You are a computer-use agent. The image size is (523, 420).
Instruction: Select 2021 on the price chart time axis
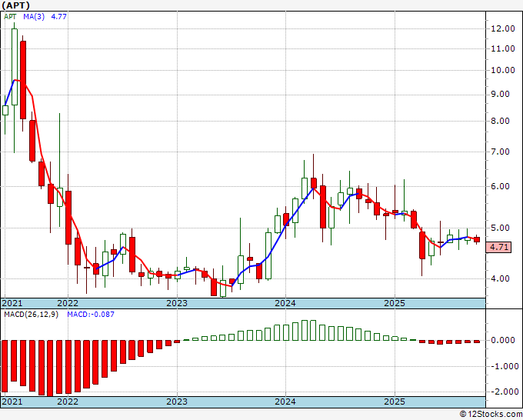[x=12, y=303]
